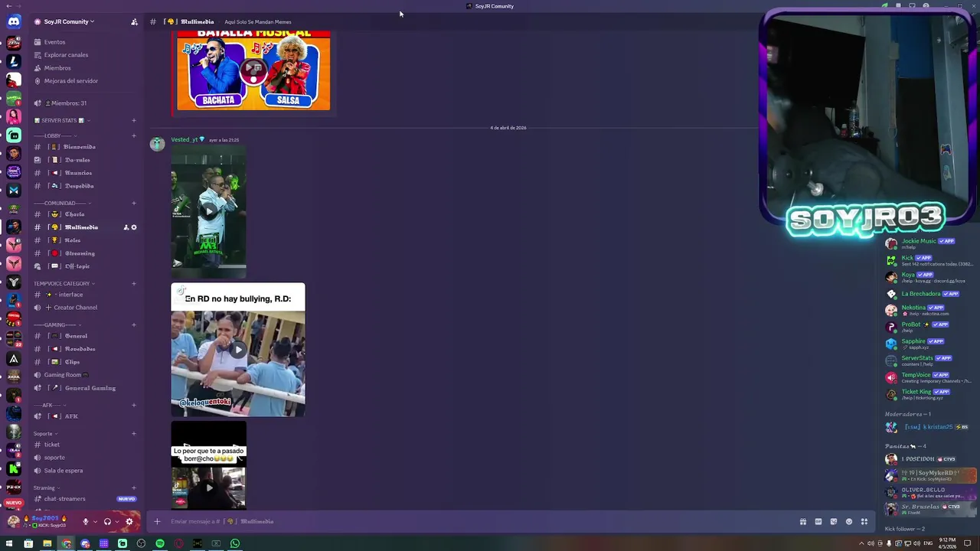
Task: Open Discord home direct messages icon
Action: pos(14,22)
